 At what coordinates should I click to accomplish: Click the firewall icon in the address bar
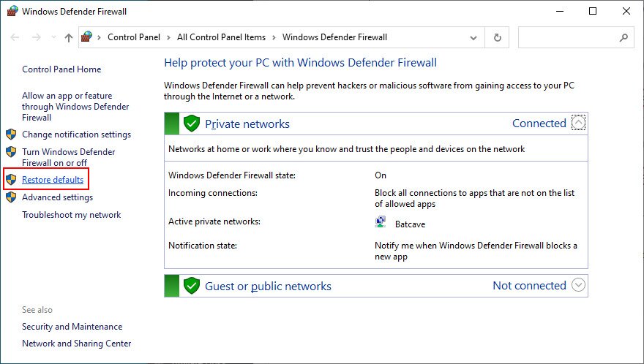pos(86,37)
